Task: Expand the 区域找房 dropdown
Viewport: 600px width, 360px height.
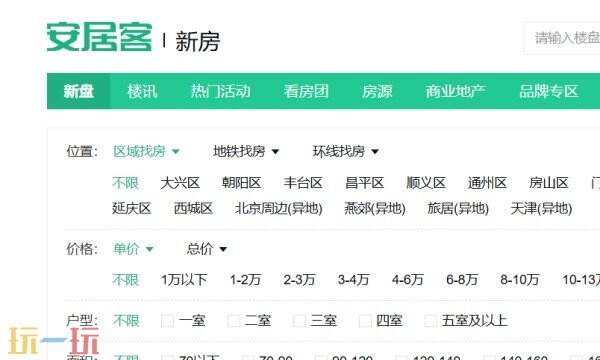Action: 146,151
